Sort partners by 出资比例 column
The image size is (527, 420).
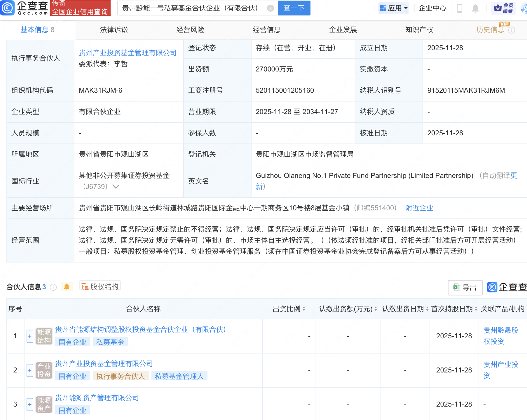(289, 309)
